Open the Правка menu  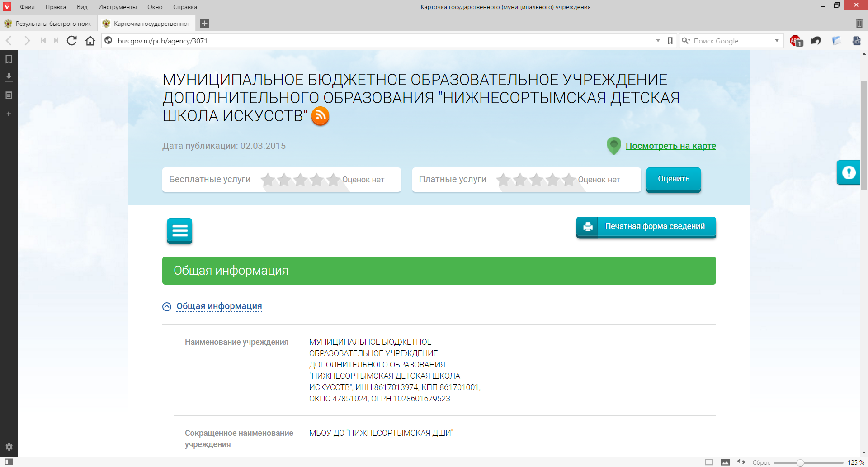(x=56, y=7)
